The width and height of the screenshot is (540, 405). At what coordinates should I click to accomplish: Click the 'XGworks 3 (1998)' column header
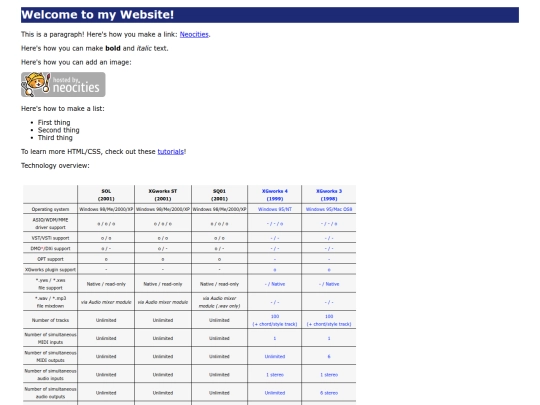tap(329, 195)
